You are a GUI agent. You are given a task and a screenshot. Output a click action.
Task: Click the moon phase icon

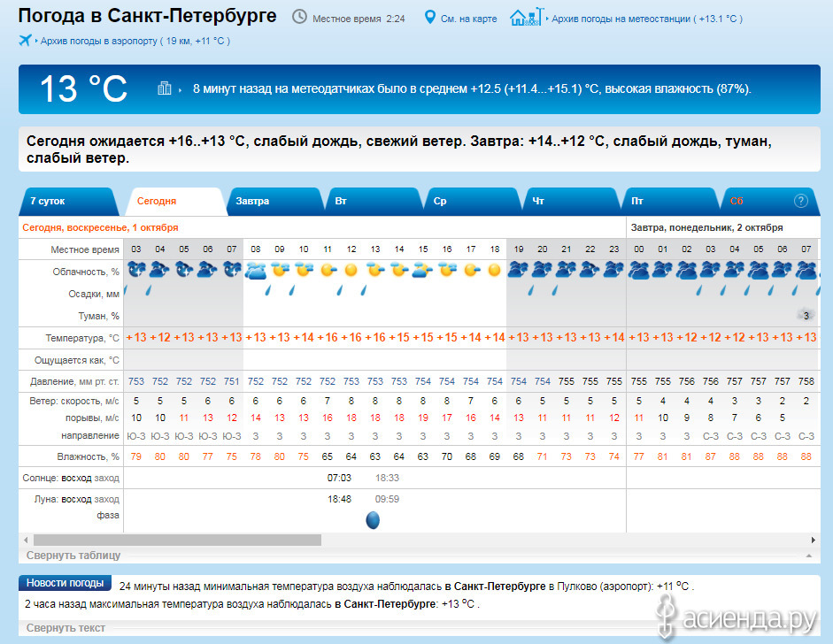tap(373, 520)
